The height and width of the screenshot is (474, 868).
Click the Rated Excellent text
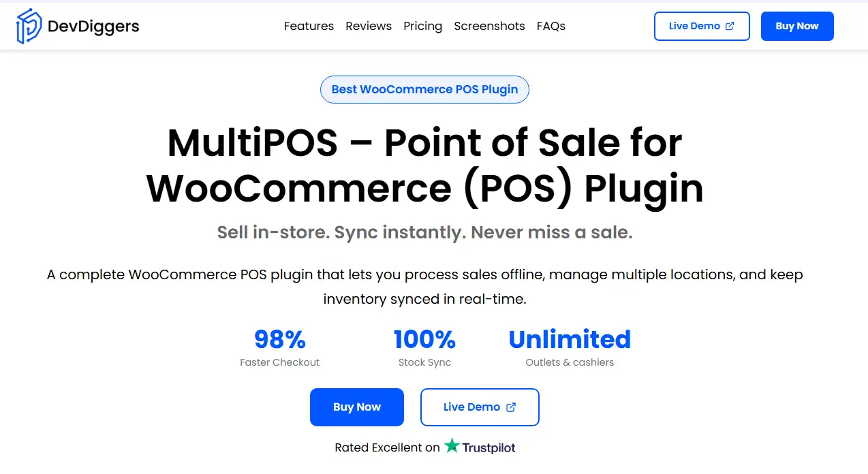click(x=386, y=447)
